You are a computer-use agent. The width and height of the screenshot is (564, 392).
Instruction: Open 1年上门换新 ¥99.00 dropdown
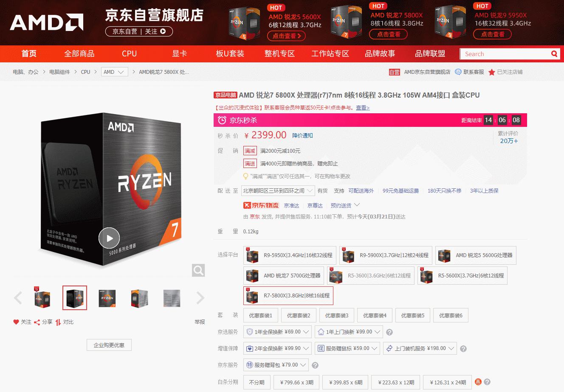click(349, 332)
